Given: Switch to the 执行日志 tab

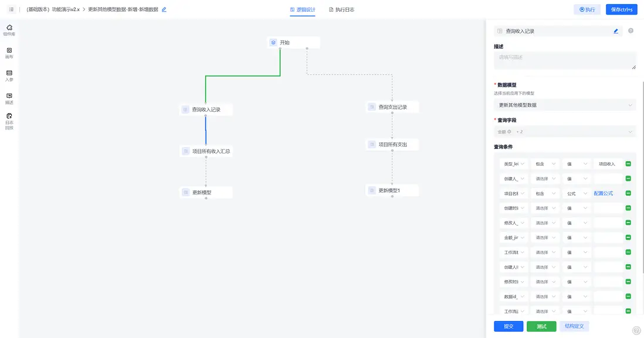Looking at the screenshot, I should point(341,10).
